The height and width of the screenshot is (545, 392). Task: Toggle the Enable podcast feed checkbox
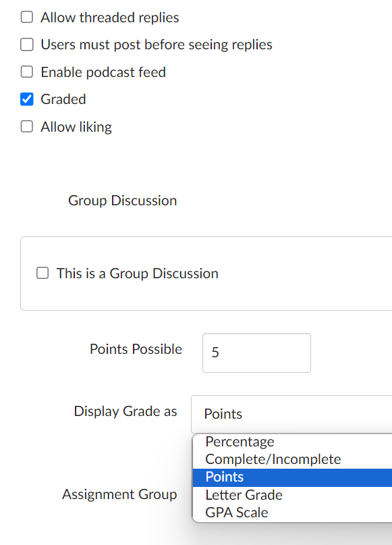pyautogui.click(x=27, y=72)
